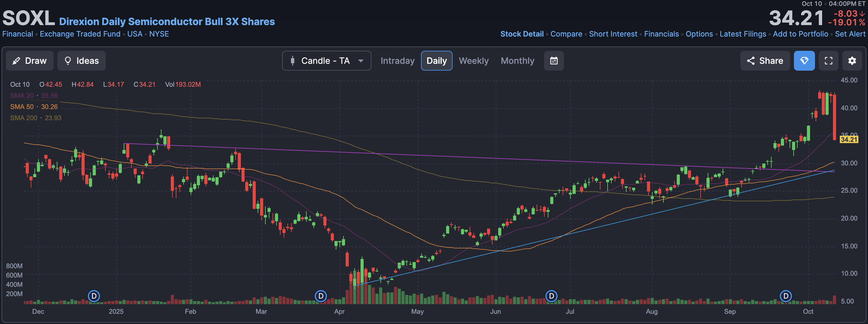The image size is (868, 324).
Task: Click the 45.00 price axis label
Action: (x=849, y=80)
